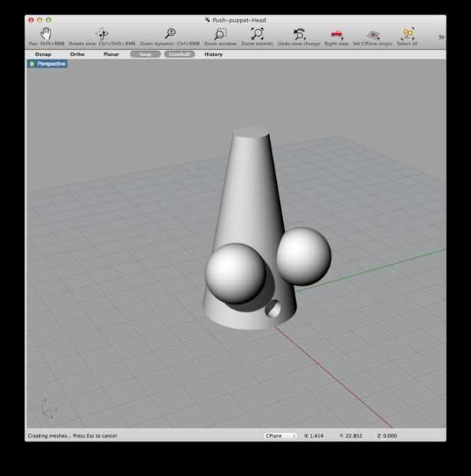Click the Z: 0.000 coordinate readout

(387, 435)
